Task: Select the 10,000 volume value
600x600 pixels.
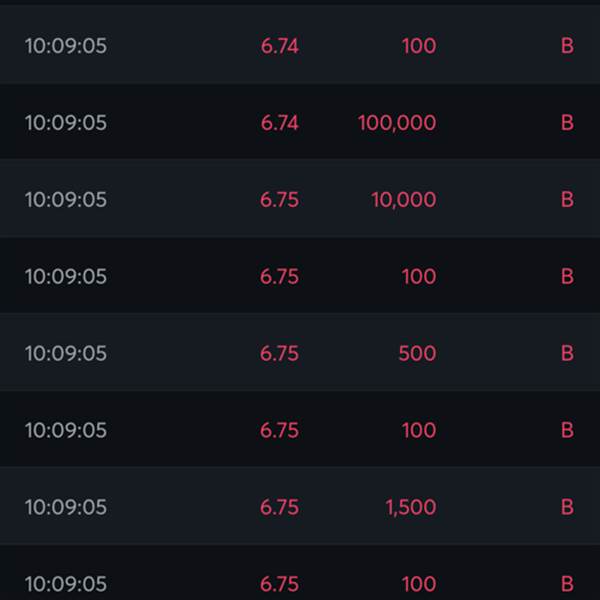Action: 403,200
